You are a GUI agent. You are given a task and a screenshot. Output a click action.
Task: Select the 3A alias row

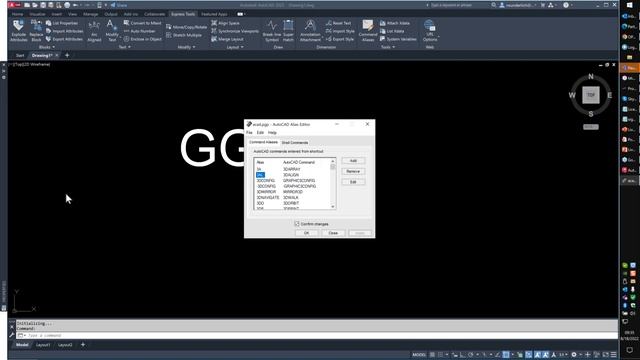[292, 169]
